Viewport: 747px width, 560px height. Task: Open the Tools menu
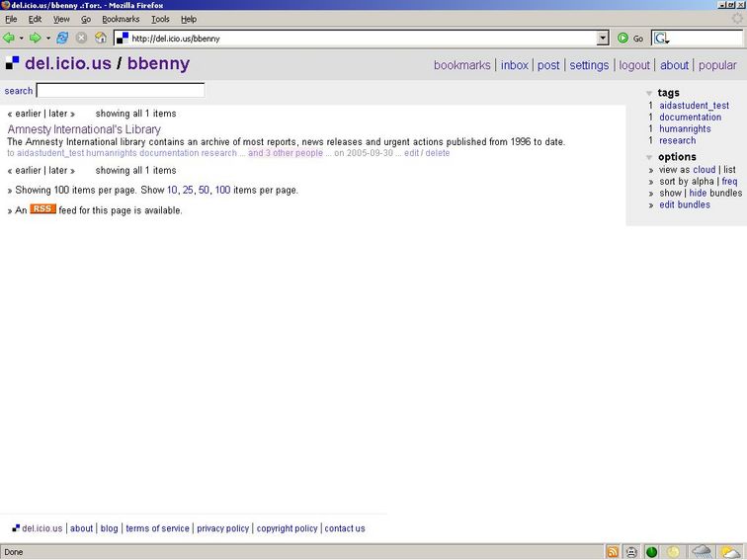(160, 19)
